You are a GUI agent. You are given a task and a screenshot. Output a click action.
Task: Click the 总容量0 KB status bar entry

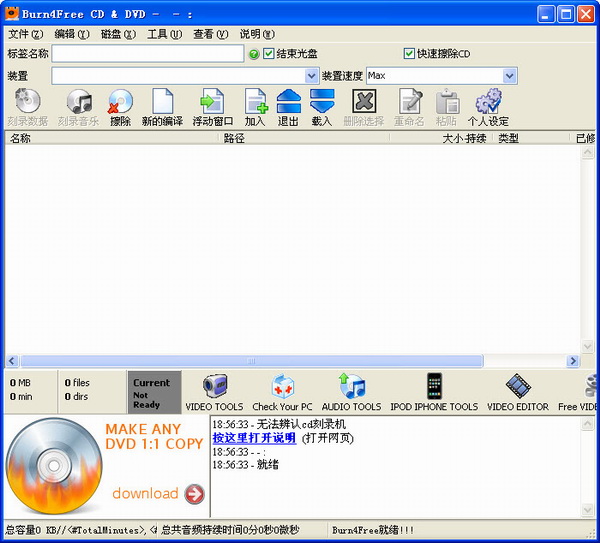pyautogui.click(x=81, y=530)
